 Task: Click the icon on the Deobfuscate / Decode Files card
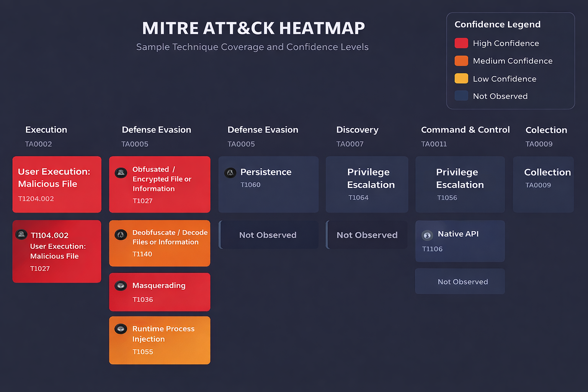[x=121, y=235]
